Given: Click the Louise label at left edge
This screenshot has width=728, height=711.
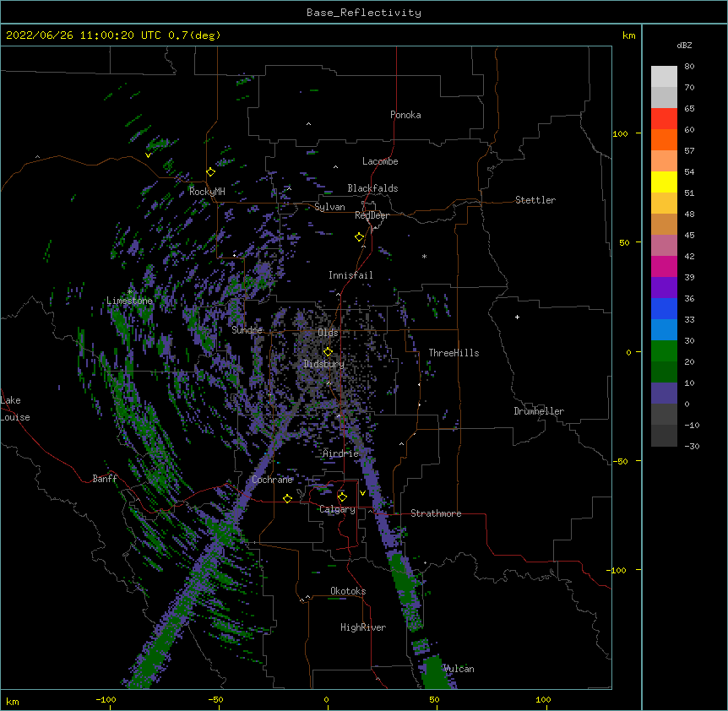Looking at the screenshot, I should click(15, 417).
